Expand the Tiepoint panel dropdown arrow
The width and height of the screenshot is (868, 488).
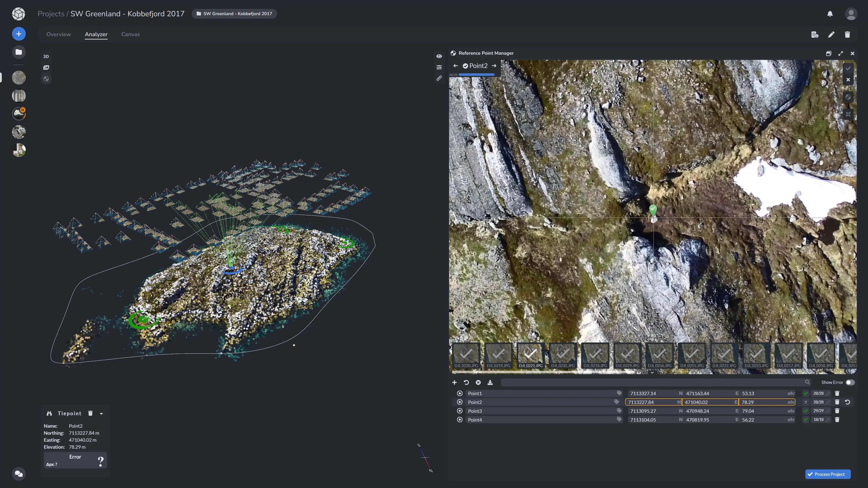[x=101, y=414]
